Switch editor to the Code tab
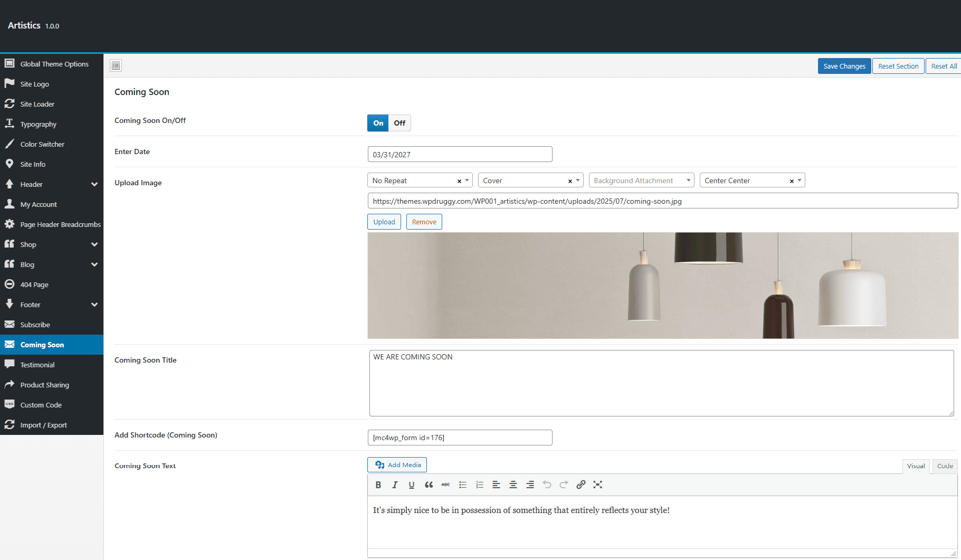 tap(945, 466)
